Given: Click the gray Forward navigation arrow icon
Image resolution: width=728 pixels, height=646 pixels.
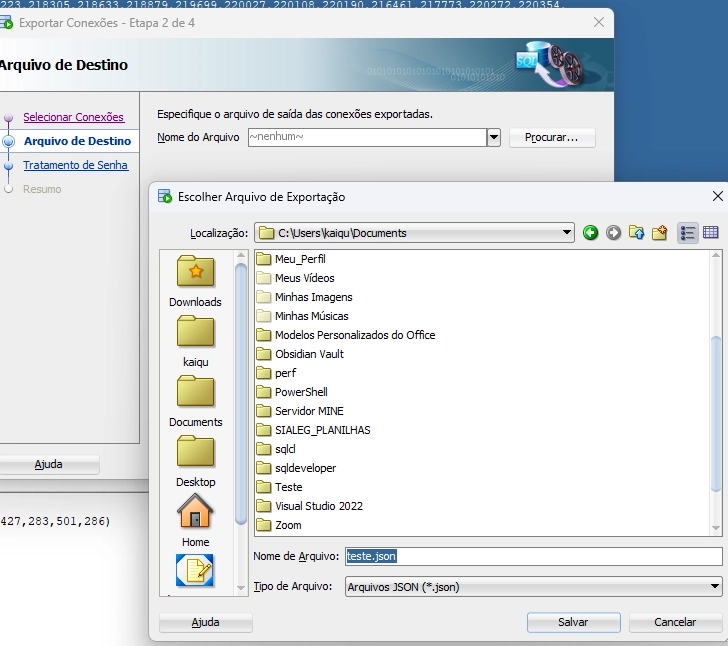Looking at the screenshot, I should point(613,233).
